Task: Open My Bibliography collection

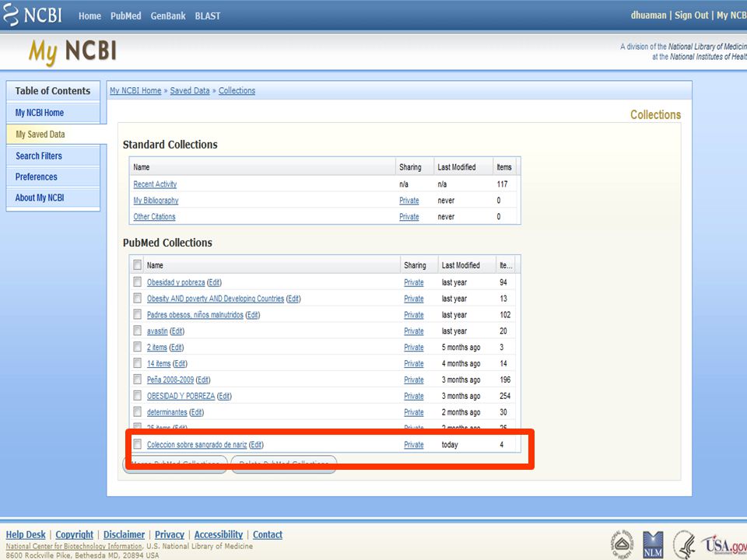Action: (156, 201)
